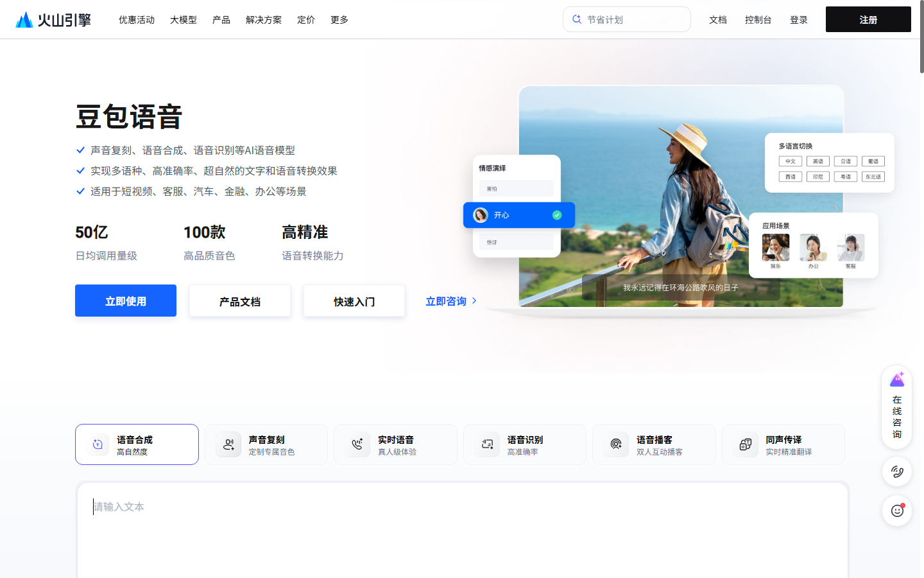Click the 50亿 statistic
This screenshot has height=578, width=924.
pos(92,232)
